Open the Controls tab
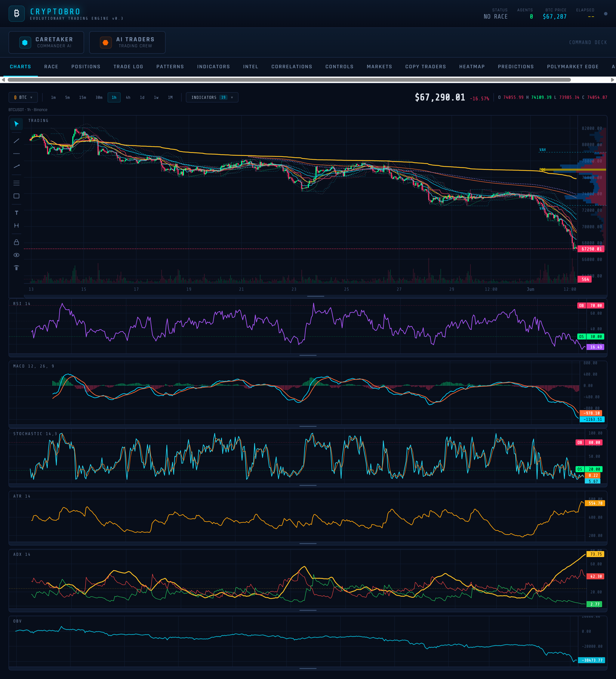This screenshot has width=616, height=679. click(x=339, y=67)
